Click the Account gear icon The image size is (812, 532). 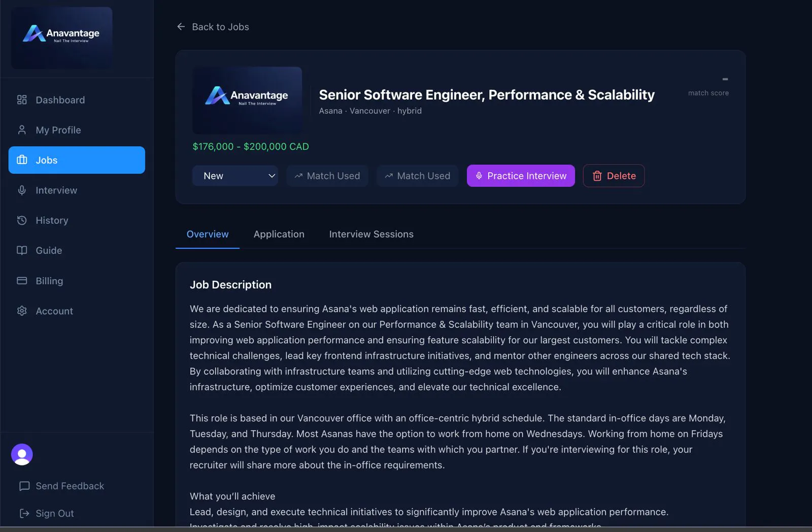22,311
